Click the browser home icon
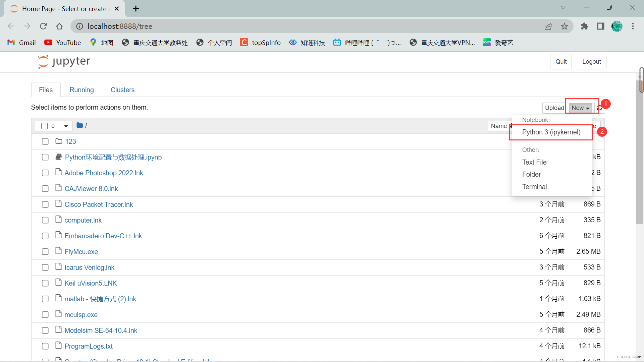The image size is (644, 362). [59, 26]
